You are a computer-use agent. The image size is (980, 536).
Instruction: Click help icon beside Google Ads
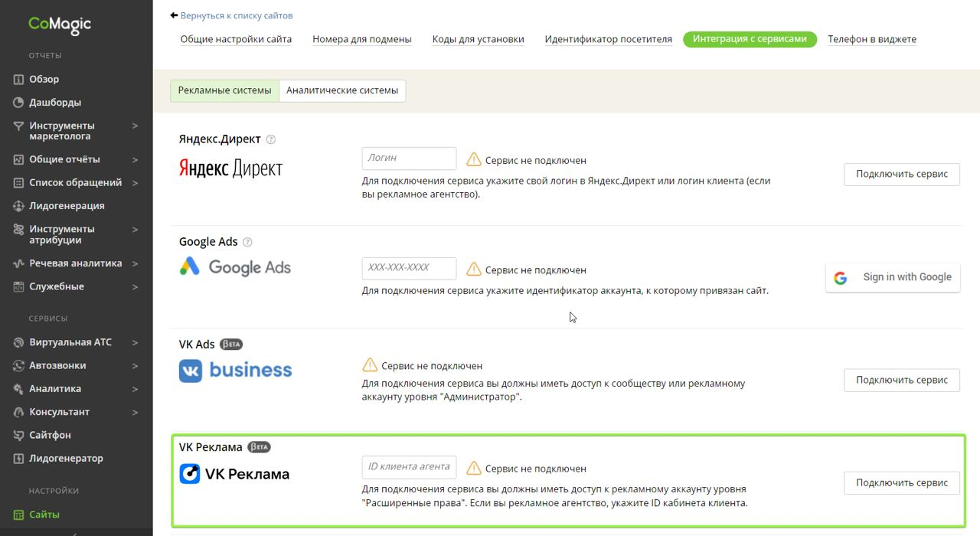[247, 242]
